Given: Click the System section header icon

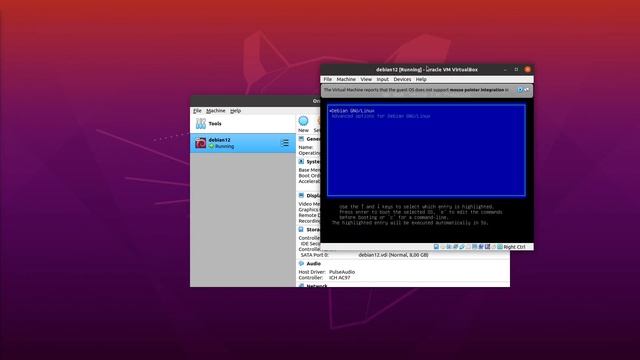Looking at the screenshot, I should [x=301, y=162].
